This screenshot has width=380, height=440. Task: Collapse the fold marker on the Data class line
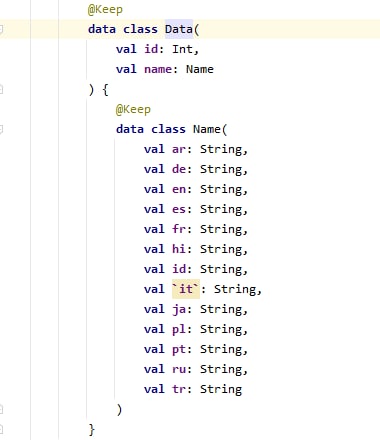coord(1,29)
